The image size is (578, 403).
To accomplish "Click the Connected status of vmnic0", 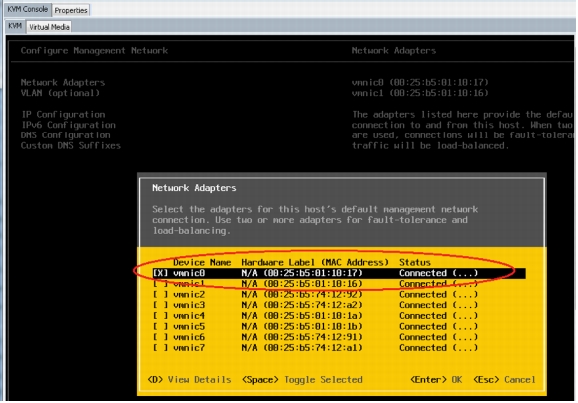I will click(x=438, y=273).
